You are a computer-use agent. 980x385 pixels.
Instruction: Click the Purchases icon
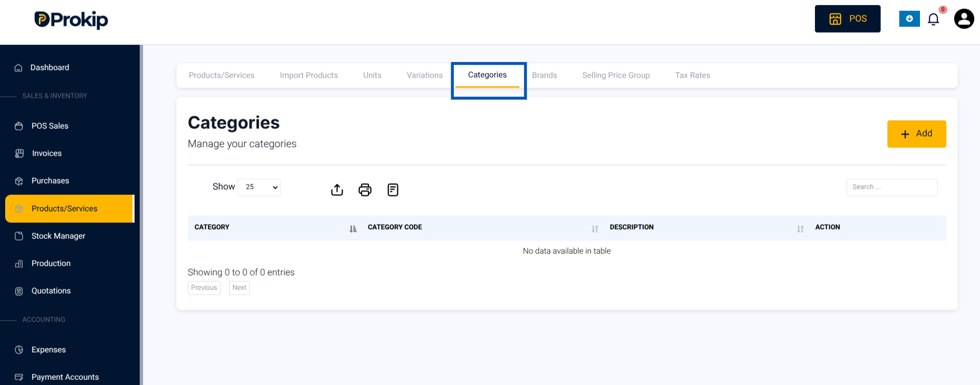click(x=19, y=181)
